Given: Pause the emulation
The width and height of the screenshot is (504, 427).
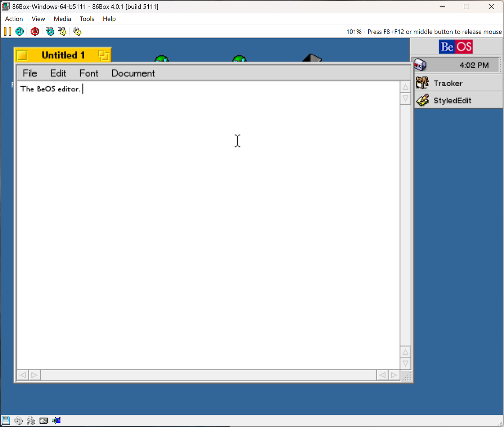Looking at the screenshot, I should 7,31.
